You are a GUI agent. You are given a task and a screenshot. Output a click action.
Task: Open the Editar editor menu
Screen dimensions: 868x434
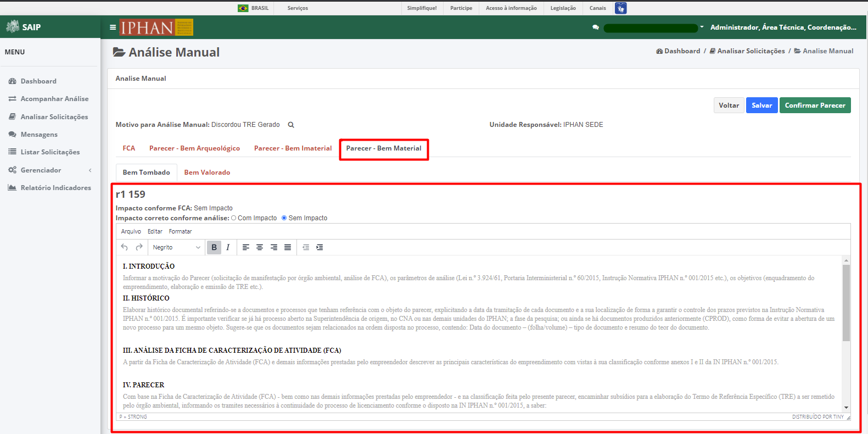pos(155,231)
